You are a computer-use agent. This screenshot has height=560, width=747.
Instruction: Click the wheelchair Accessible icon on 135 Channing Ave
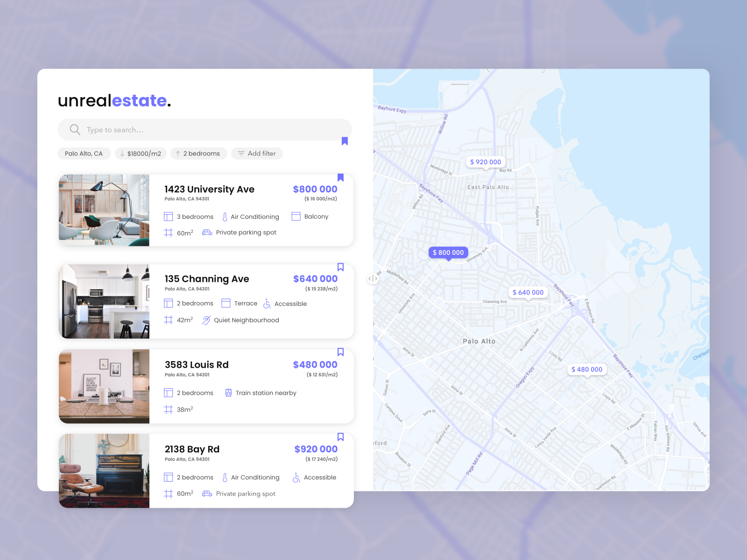pyautogui.click(x=267, y=304)
